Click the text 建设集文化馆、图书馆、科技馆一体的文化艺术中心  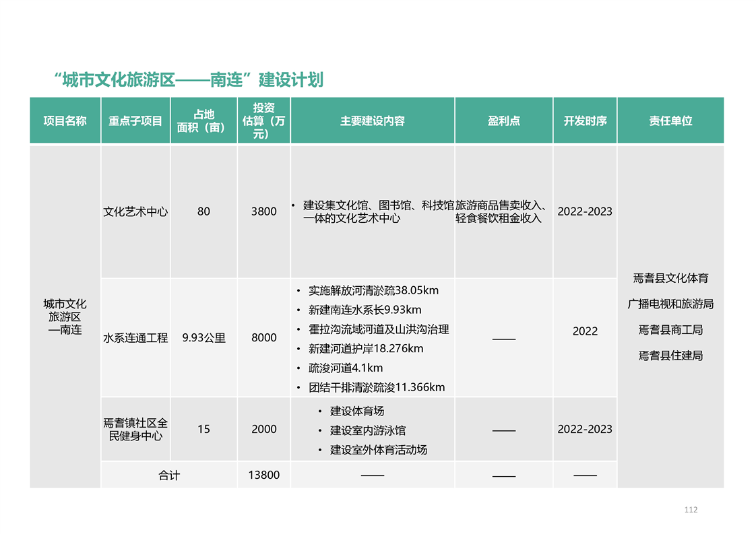[x=379, y=211]
